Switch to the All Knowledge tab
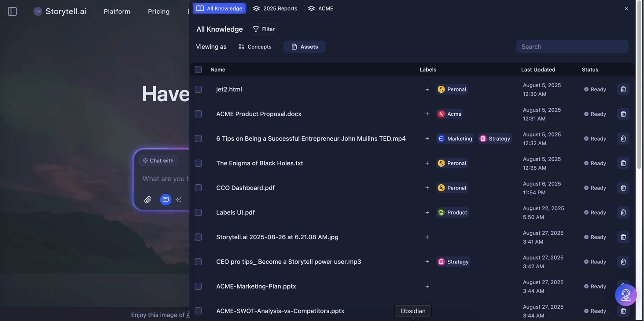This screenshot has height=321, width=644. (x=219, y=8)
